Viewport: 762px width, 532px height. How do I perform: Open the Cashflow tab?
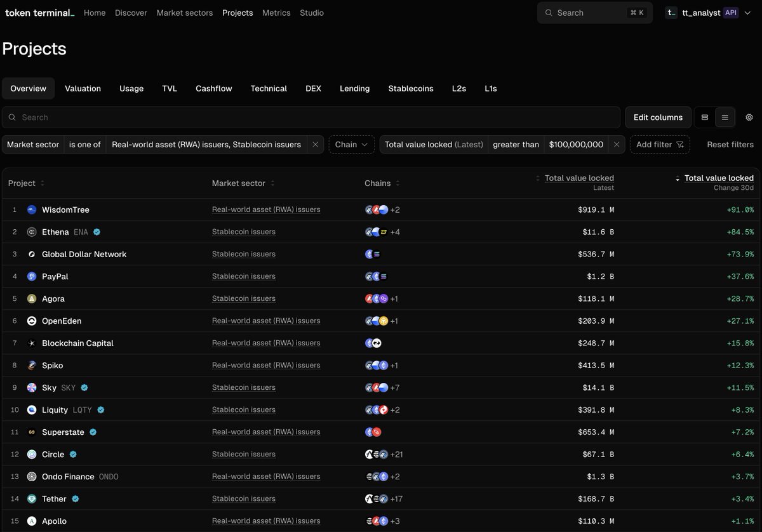pos(214,88)
